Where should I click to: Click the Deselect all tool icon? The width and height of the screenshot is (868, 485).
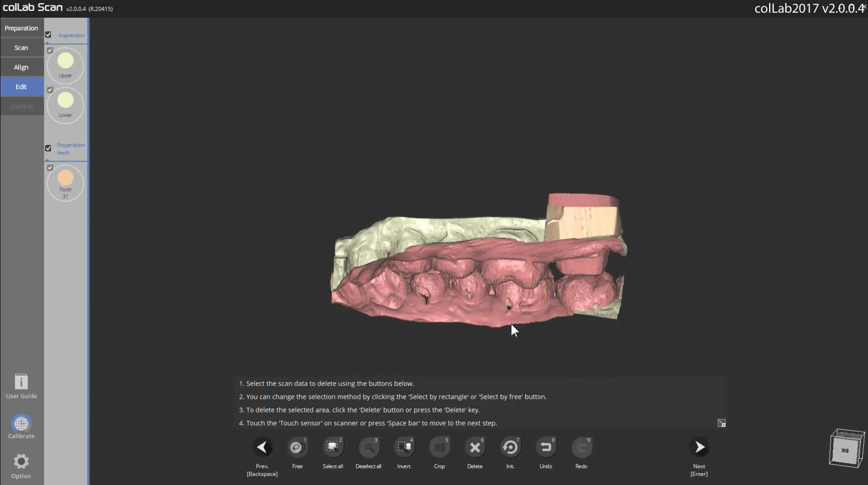tap(368, 447)
